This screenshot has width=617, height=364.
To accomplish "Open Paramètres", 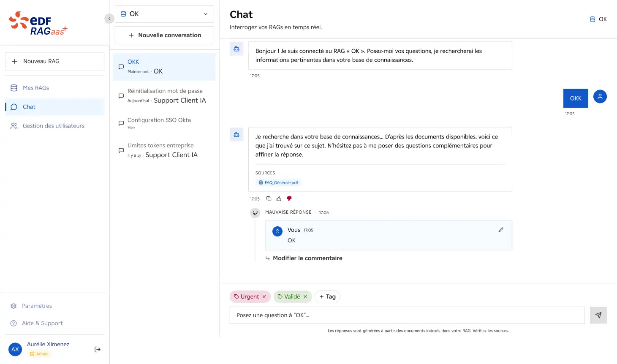I will 55,306.
